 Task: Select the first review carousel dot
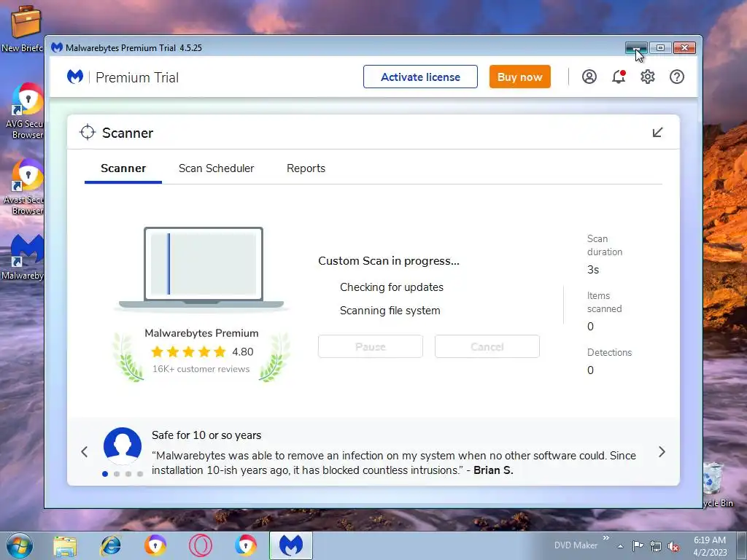[105, 474]
